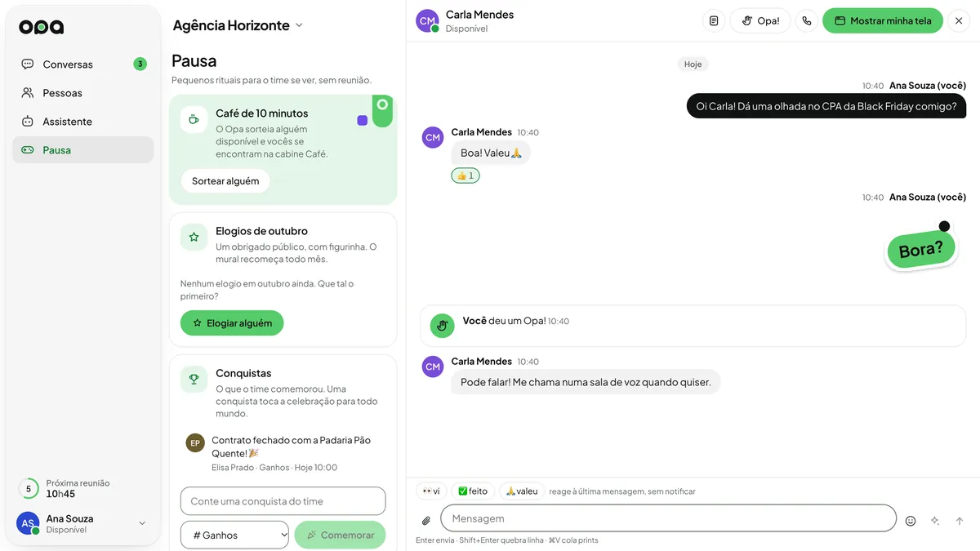The width and height of the screenshot is (980, 551).
Task: Click the purple square on Café card
Action: tap(363, 121)
